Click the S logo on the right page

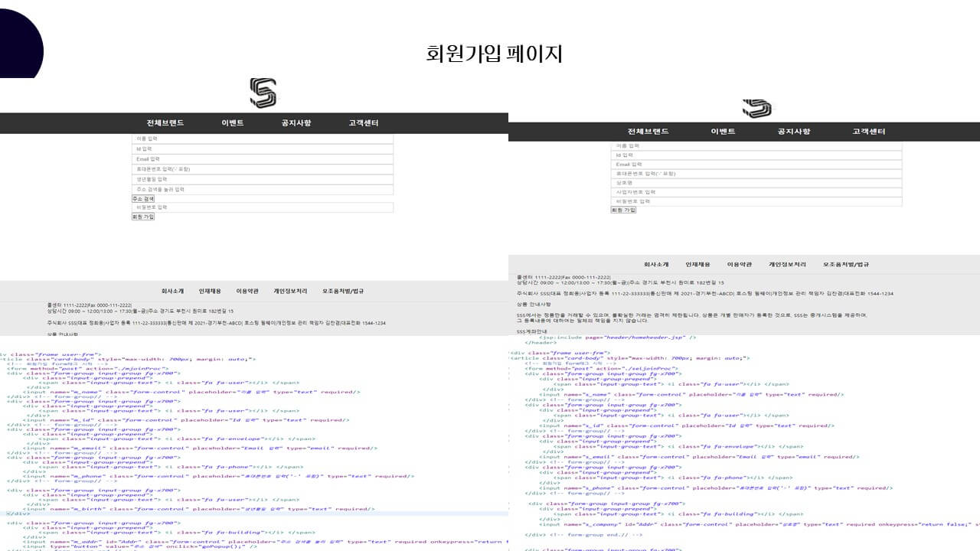pos(757,108)
